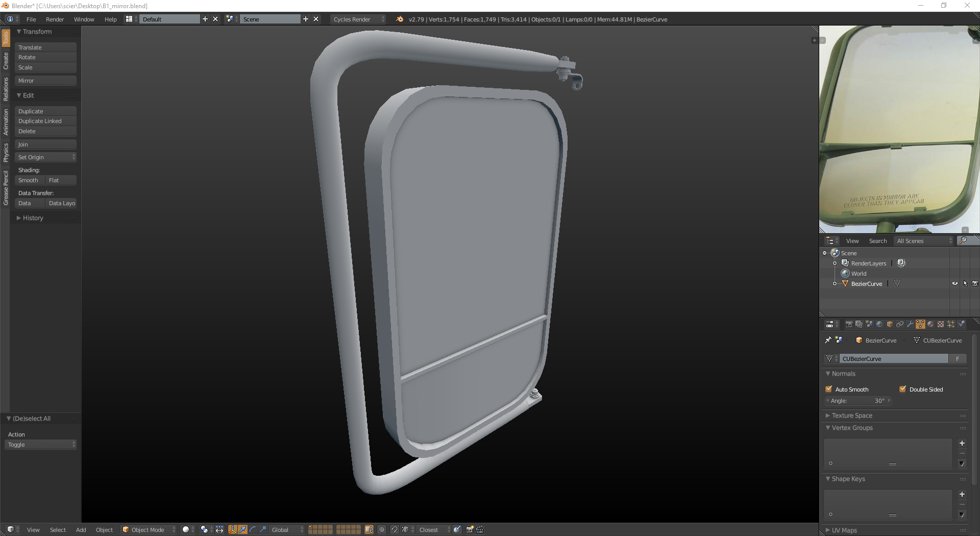
Task: Toggle BezierCurve selectability arrow in outliner
Action: pos(965,283)
